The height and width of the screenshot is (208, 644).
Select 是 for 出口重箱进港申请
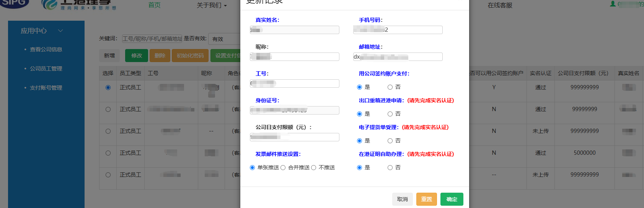pyautogui.click(x=359, y=114)
